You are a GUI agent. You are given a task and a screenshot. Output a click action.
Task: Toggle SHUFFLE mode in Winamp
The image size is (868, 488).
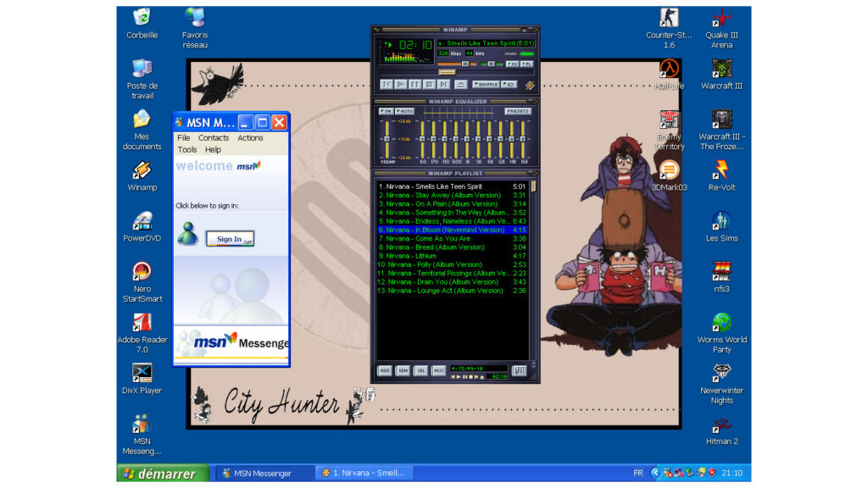click(487, 84)
